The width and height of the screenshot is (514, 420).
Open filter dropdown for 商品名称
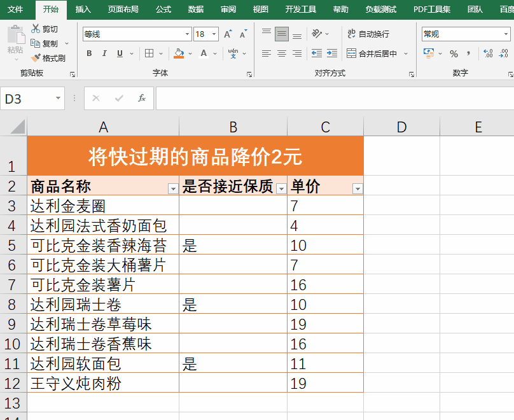(173, 188)
